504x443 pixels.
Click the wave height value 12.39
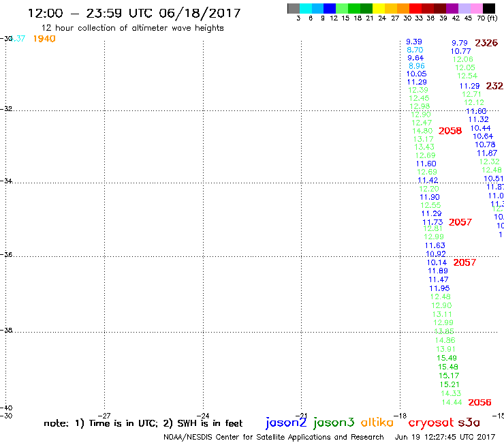point(418,90)
